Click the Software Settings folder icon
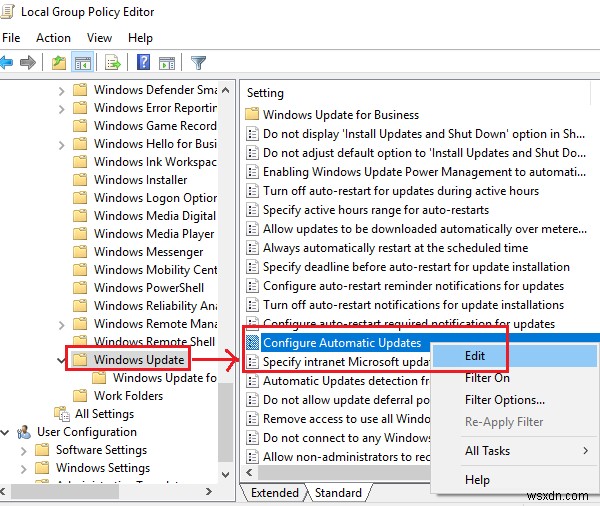The width and height of the screenshot is (600, 506). pyautogui.click(x=42, y=449)
